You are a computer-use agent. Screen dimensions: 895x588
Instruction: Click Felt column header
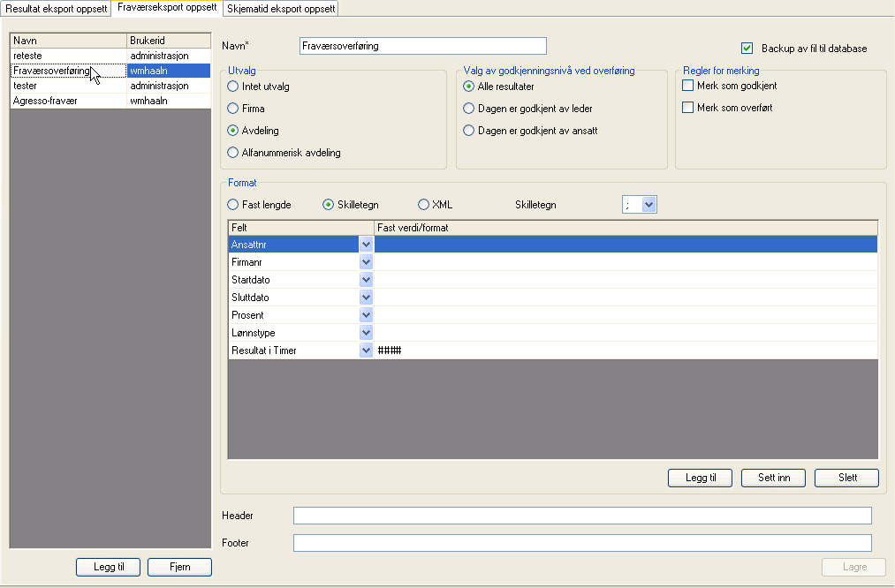[301, 228]
